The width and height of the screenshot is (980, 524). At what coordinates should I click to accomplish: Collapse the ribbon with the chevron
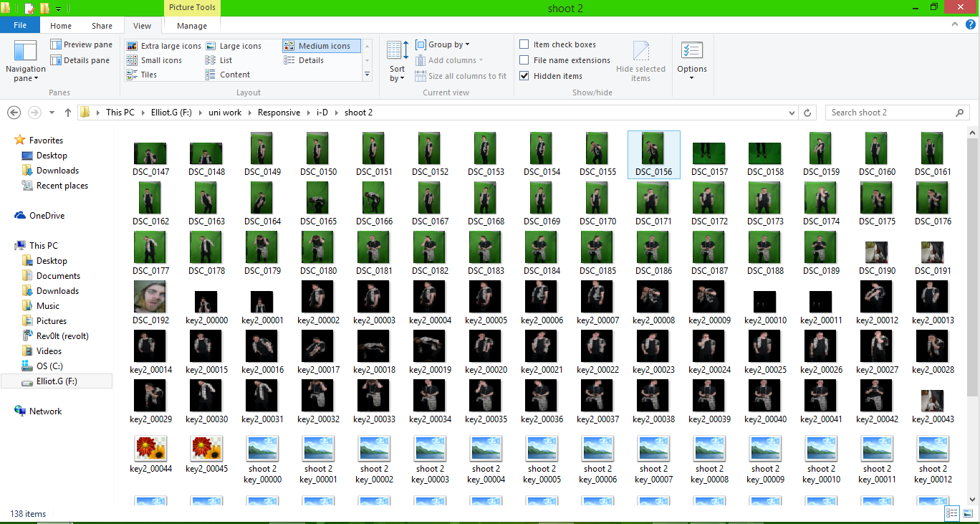click(953, 24)
